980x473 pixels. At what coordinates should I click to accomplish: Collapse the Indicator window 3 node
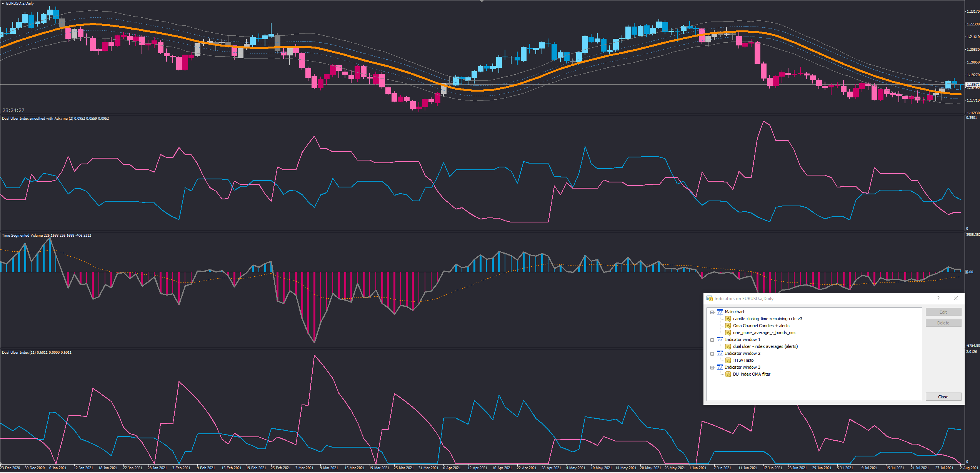pyautogui.click(x=712, y=368)
